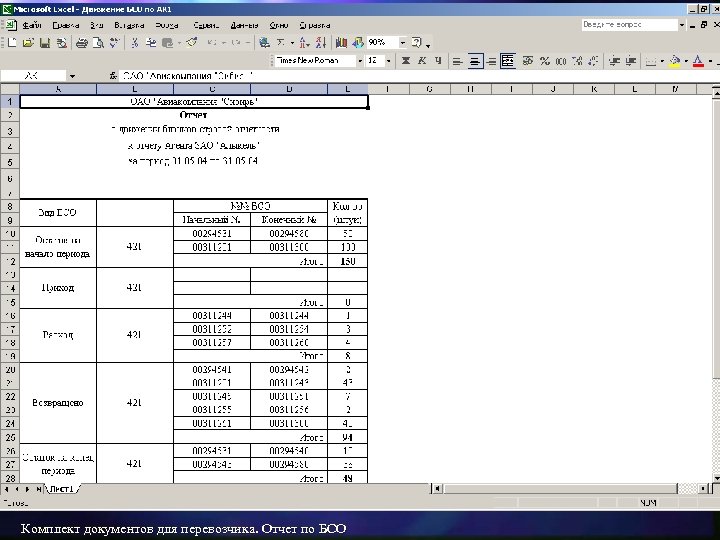Open the Справка menu
This screenshot has width=720, height=540.
315,25
